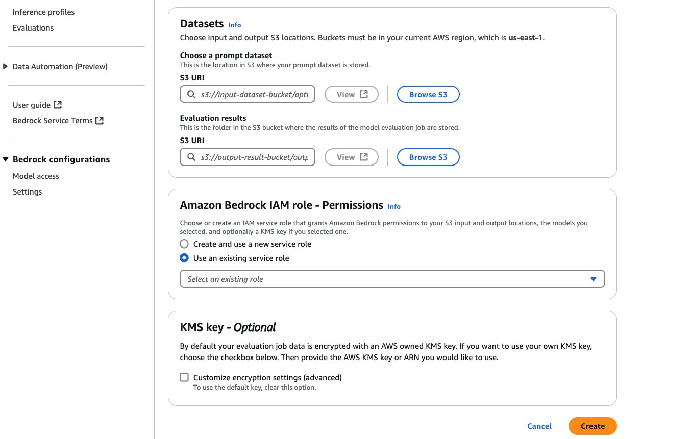Open Inference profiles in the sidebar

43,12
